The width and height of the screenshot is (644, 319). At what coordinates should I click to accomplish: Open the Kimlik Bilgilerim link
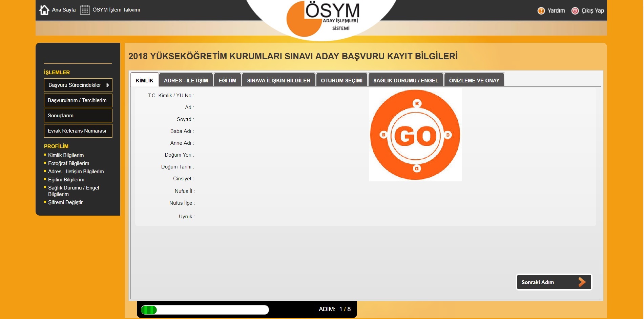coord(66,155)
